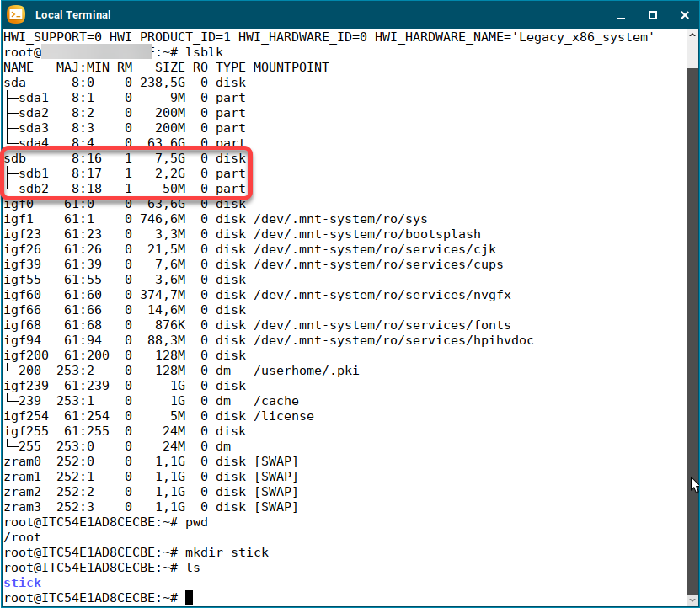Click the MOUNTPOINT column header
700x608 pixels.
(x=291, y=67)
